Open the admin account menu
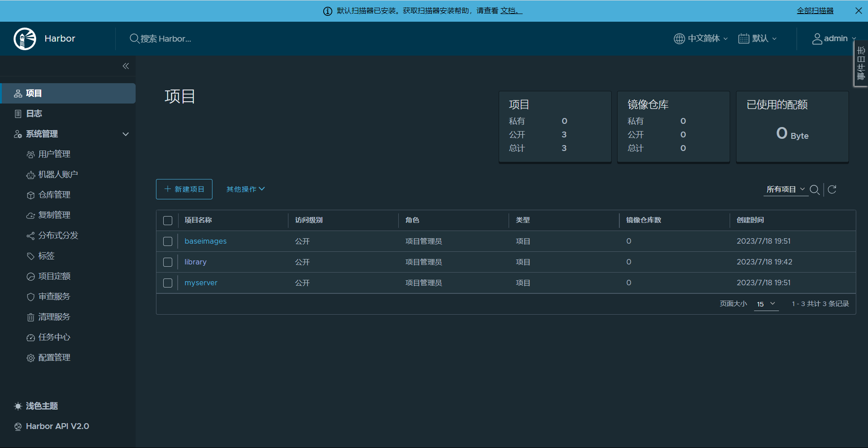868x448 pixels. tap(834, 39)
